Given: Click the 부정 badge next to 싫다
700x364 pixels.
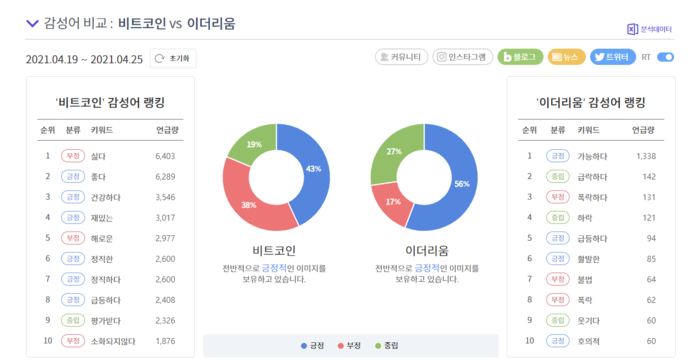Looking at the screenshot, I should click(x=73, y=156).
